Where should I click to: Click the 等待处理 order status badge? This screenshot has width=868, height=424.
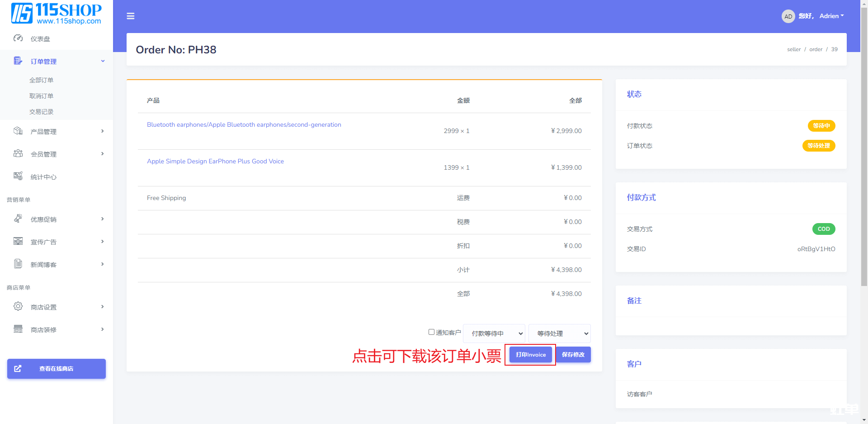click(819, 146)
